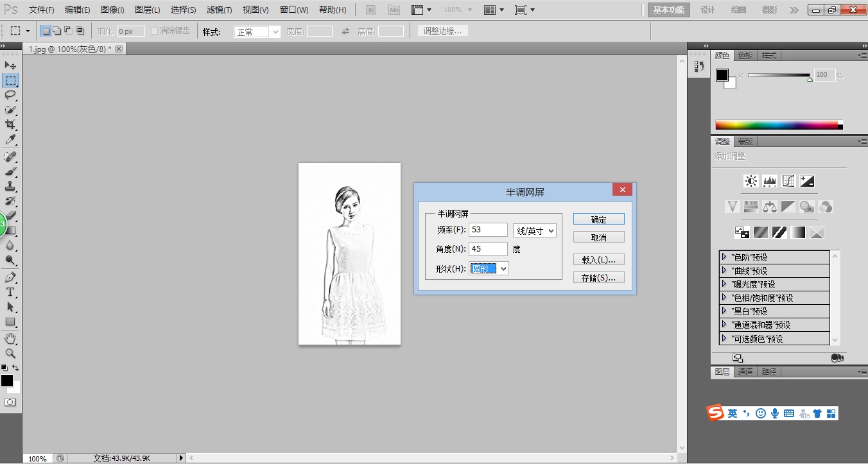Screen dimensions: 868x464
Task: Select the Zoom magnifier tool
Action: (x=10, y=354)
